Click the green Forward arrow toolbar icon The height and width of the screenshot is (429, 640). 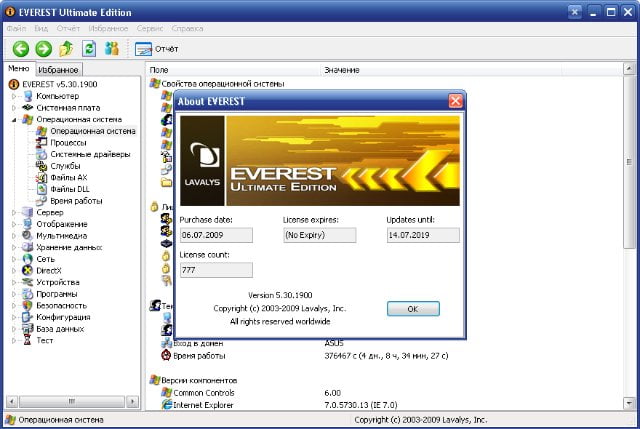tap(43, 48)
